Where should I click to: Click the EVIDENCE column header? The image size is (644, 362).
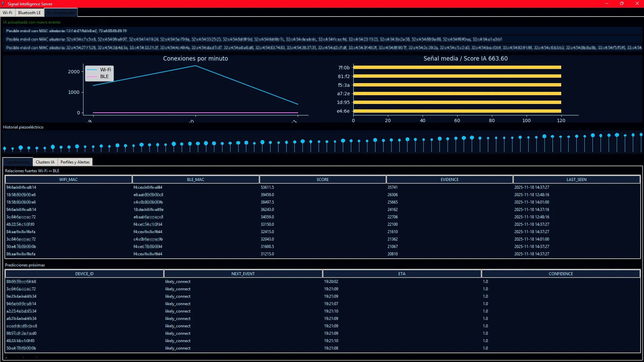tap(450, 180)
